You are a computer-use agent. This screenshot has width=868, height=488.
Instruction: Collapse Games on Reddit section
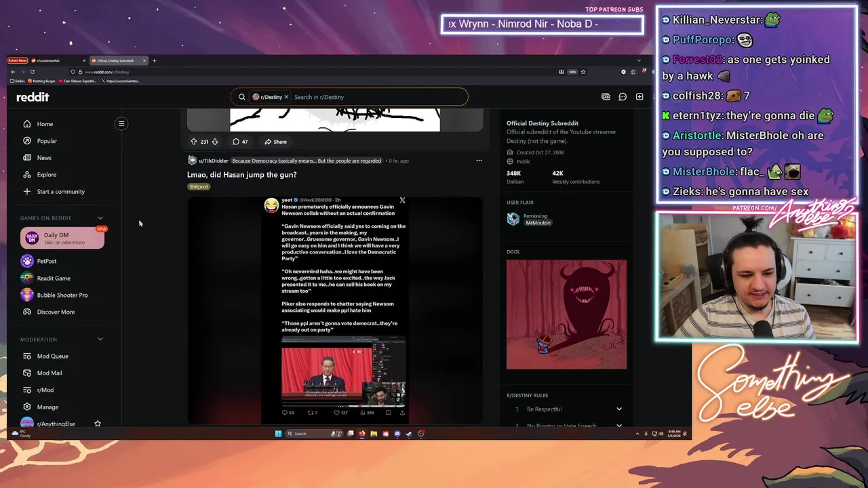click(x=100, y=218)
